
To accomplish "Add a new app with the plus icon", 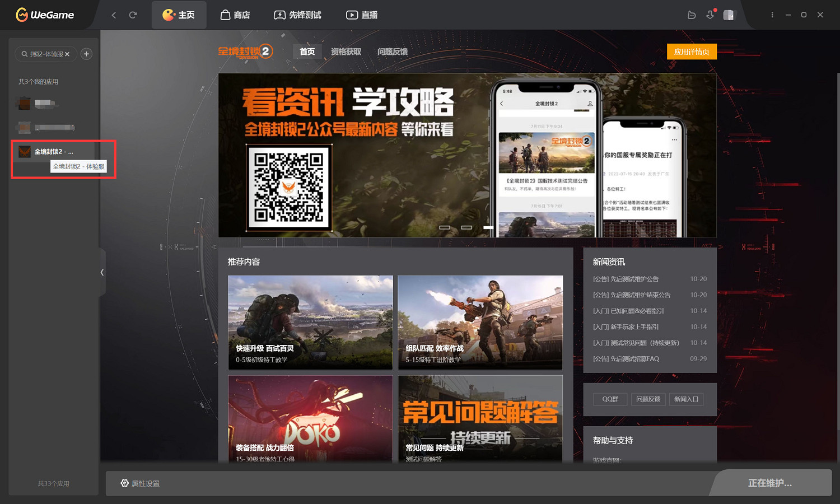I will coord(86,53).
